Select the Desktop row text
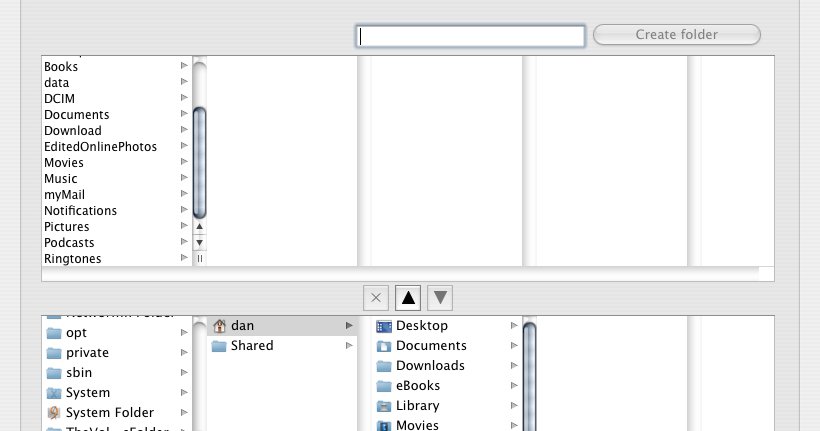This screenshot has height=431, width=820. (x=422, y=325)
